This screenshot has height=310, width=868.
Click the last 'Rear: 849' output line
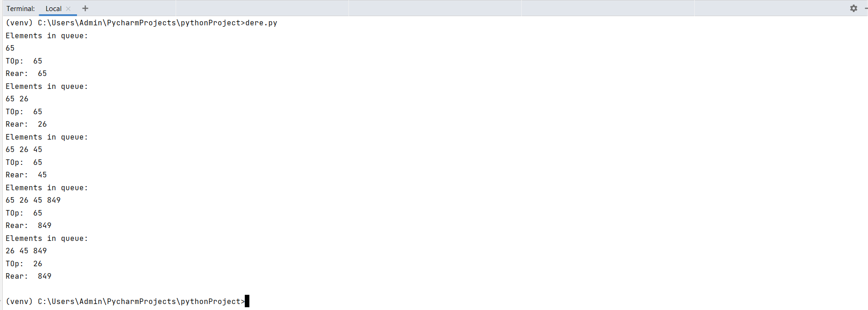click(x=29, y=276)
